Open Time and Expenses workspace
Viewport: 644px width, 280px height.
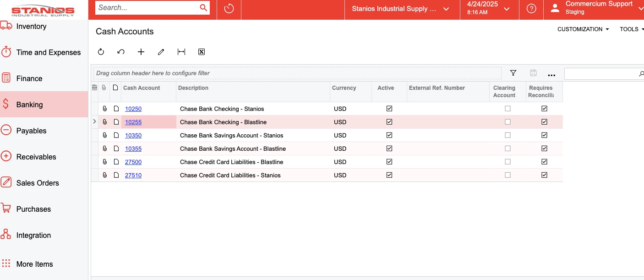44,52
